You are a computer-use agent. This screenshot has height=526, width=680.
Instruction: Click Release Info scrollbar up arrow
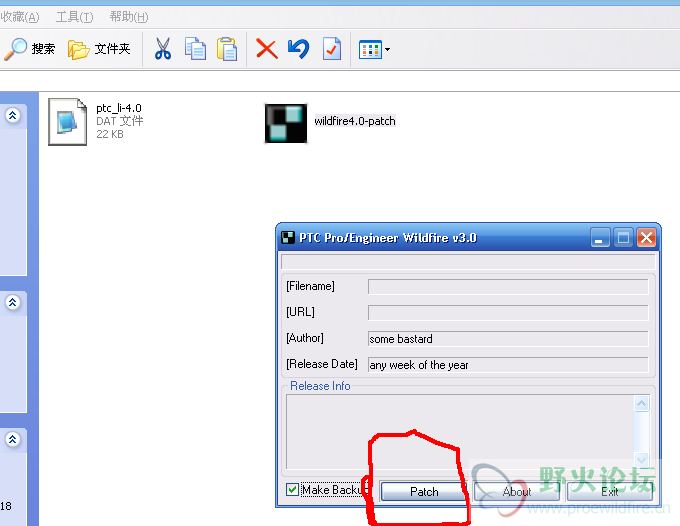point(641,404)
